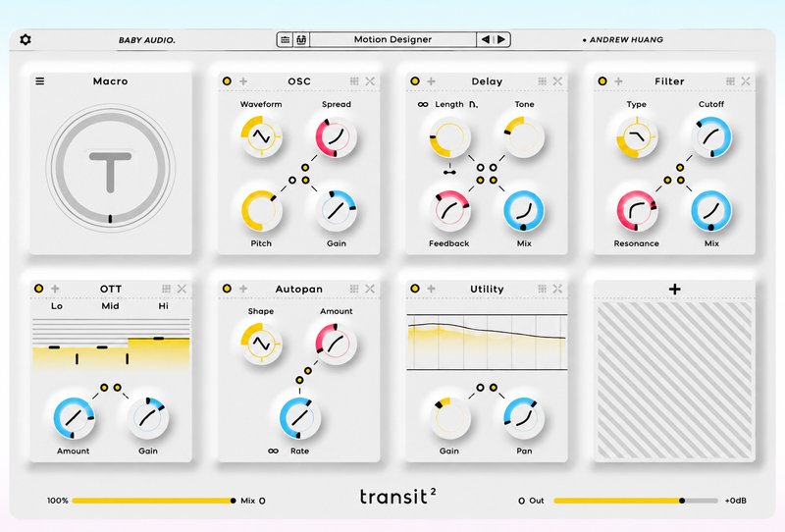Click the Utility Pan knob
The image size is (785, 532).
point(524,418)
